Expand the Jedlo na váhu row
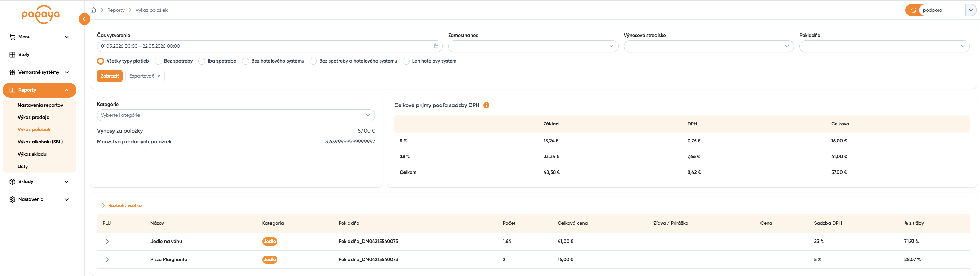This screenshot has height=276, width=980. coord(107,242)
